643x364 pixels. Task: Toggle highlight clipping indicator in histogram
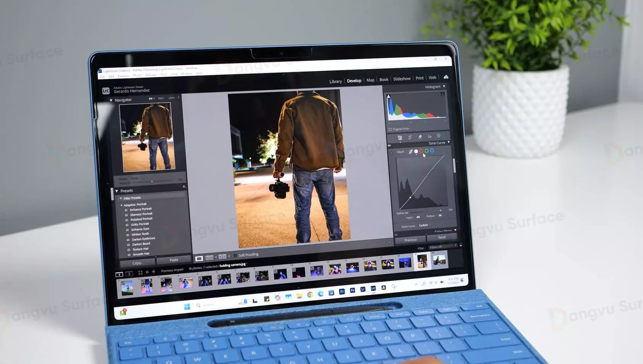[x=443, y=94]
